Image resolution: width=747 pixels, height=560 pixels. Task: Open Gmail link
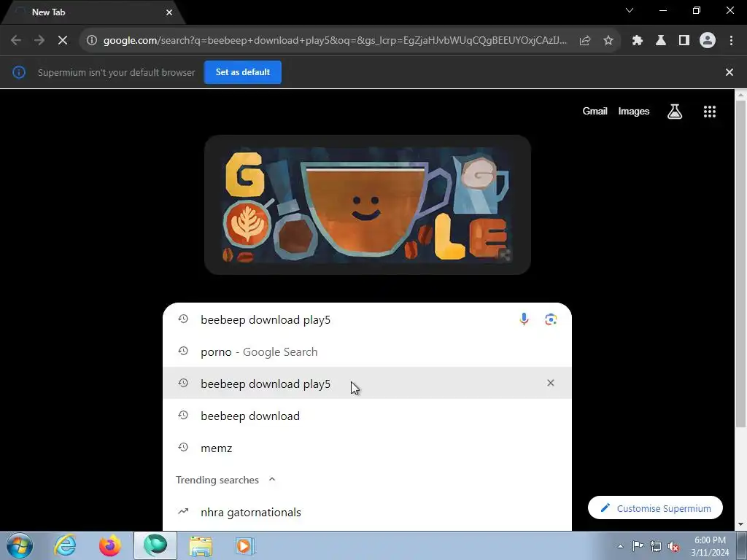[595, 112]
